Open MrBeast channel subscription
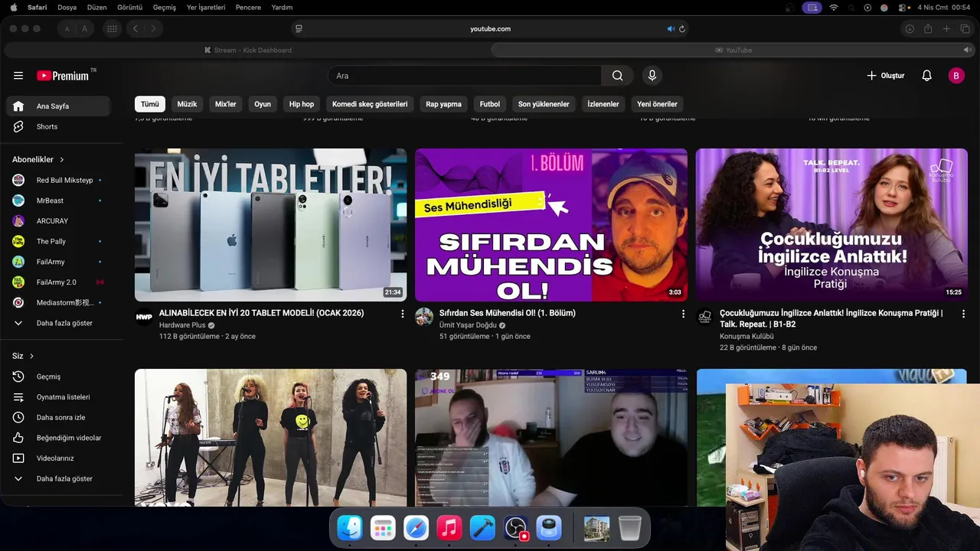This screenshot has height=551, width=980. click(x=58, y=201)
